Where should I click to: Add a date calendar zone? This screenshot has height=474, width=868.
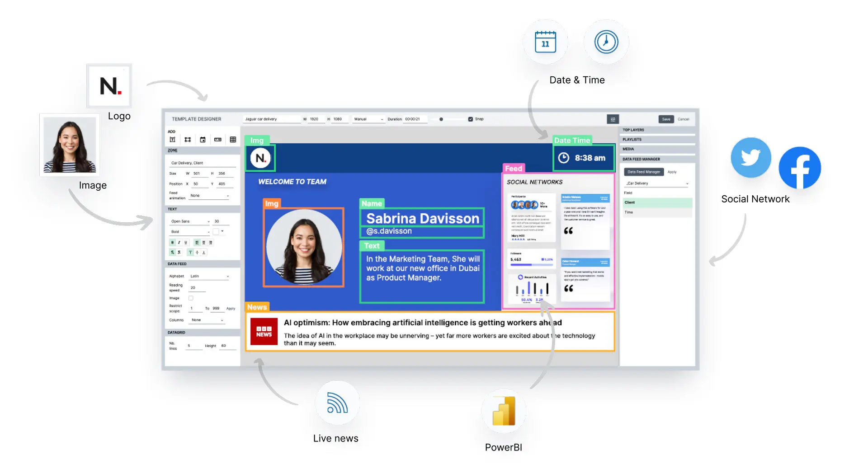(x=203, y=140)
